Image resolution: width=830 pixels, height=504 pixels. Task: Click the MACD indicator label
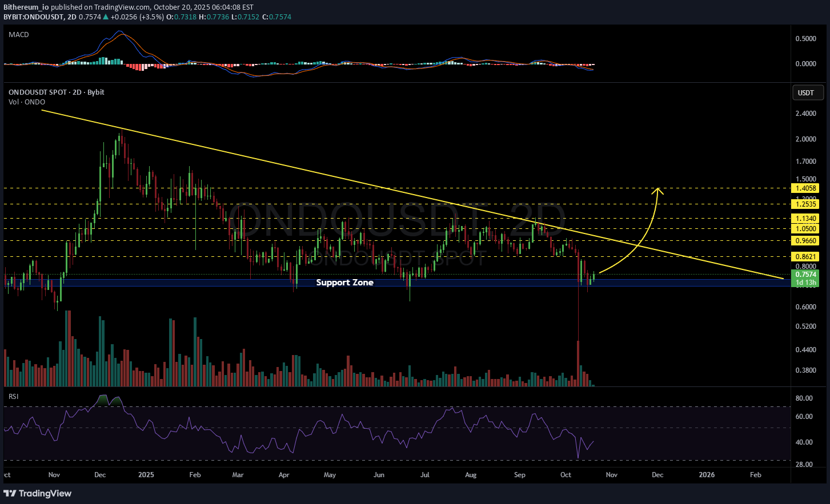pos(19,35)
